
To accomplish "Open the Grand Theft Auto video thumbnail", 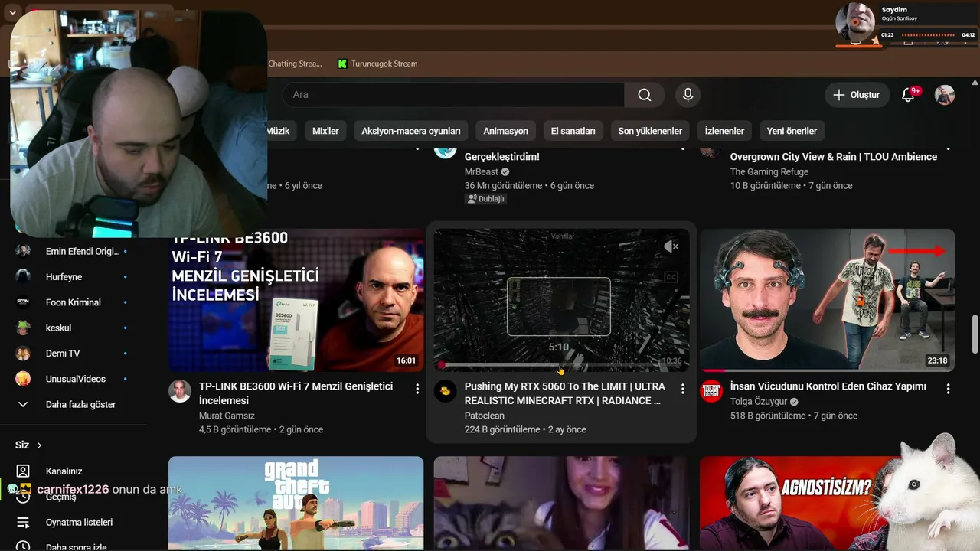I will tap(296, 504).
